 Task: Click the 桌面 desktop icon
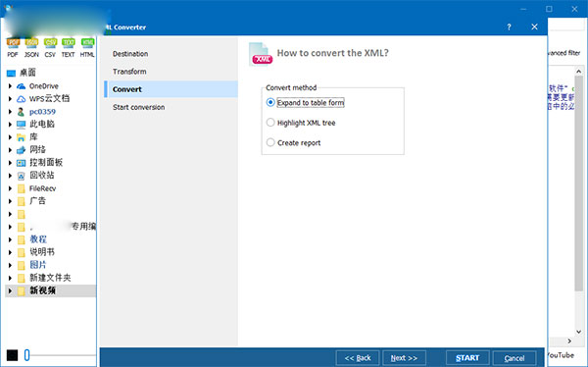pos(11,73)
